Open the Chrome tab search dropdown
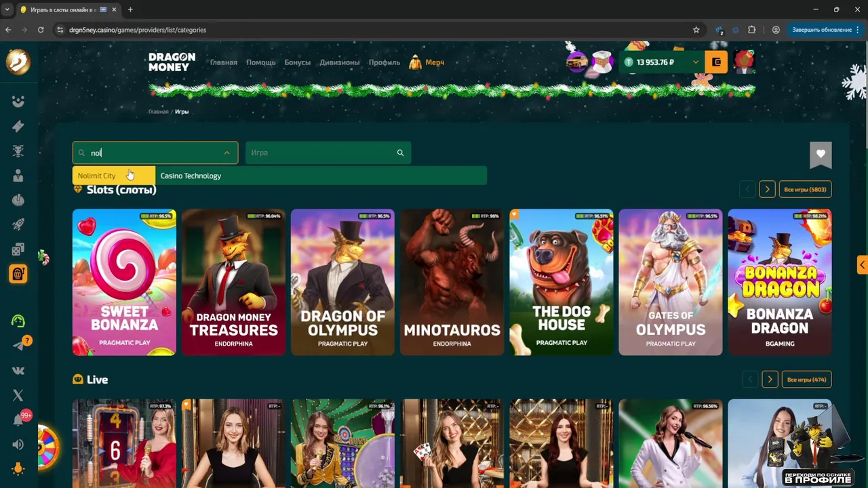The width and height of the screenshot is (868, 488). 7,9
